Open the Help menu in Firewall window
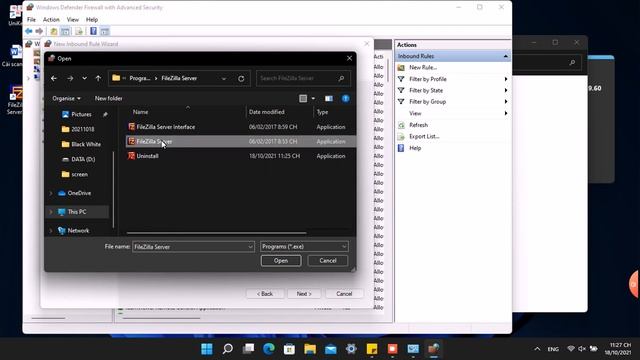Image resolution: width=640 pixels, height=360 pixels. coord(92,20)
